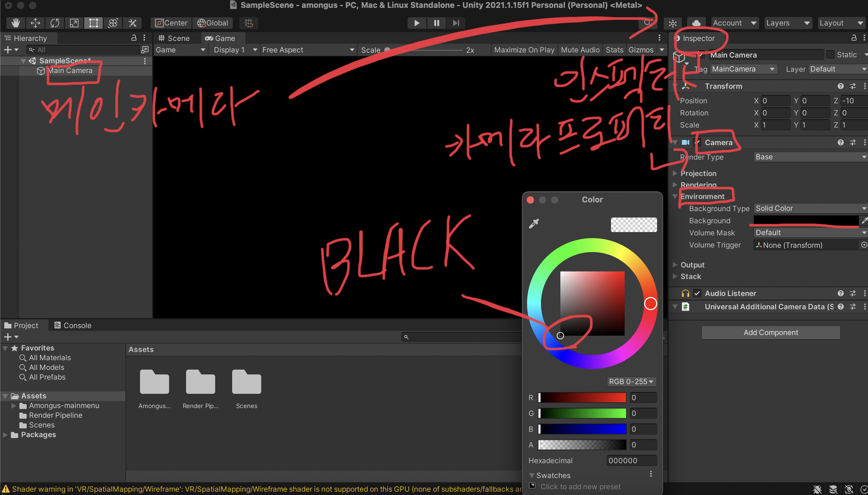Expand Amongus-mainmenu folder in tree
The height and width of the screenshot is (495, 868).
pos(14,406)
